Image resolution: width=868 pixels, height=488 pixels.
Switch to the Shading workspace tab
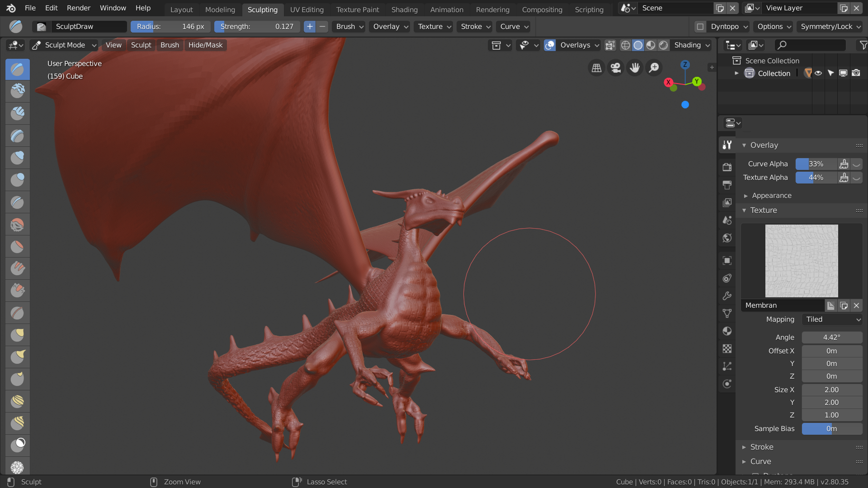(x=405, y=9)
